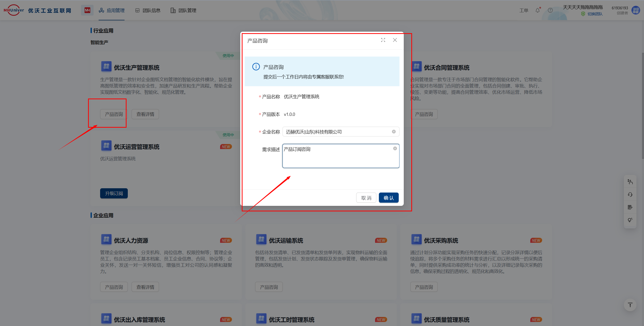The height and width of the screenshot is (326, 644).
Task: Open the help question mark icon
Action: click(x=550, y=10)
